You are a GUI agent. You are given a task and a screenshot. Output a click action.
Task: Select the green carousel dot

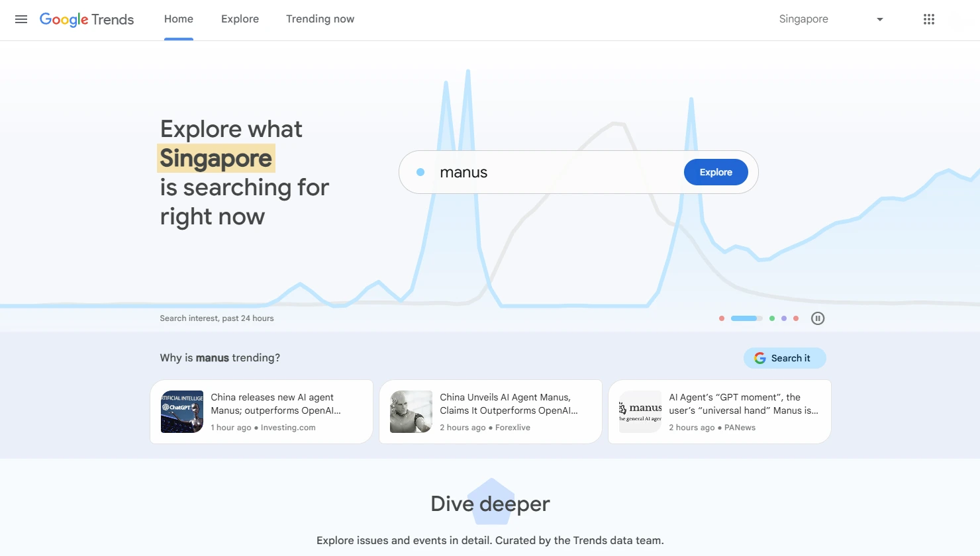(x=772, y=318)
